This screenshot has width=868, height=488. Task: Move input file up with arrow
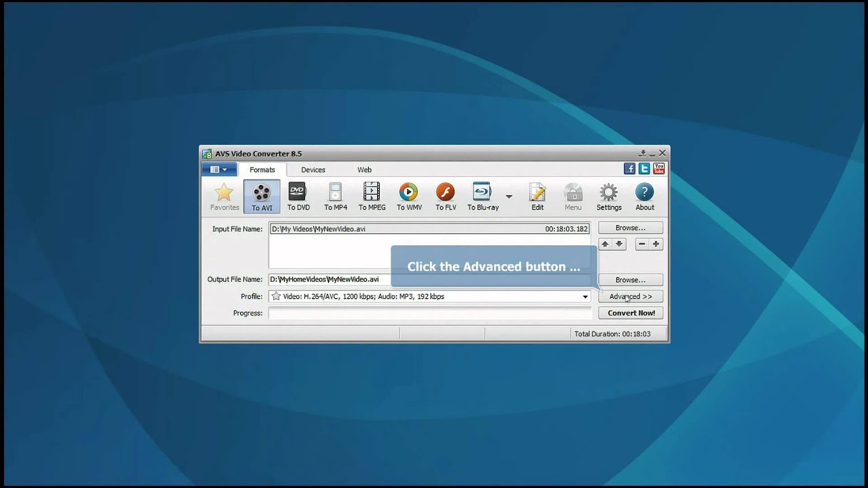point(605,244)
